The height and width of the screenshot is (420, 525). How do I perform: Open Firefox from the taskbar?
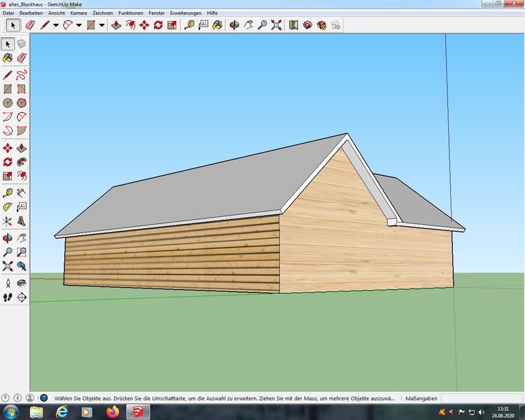point(111,411)
